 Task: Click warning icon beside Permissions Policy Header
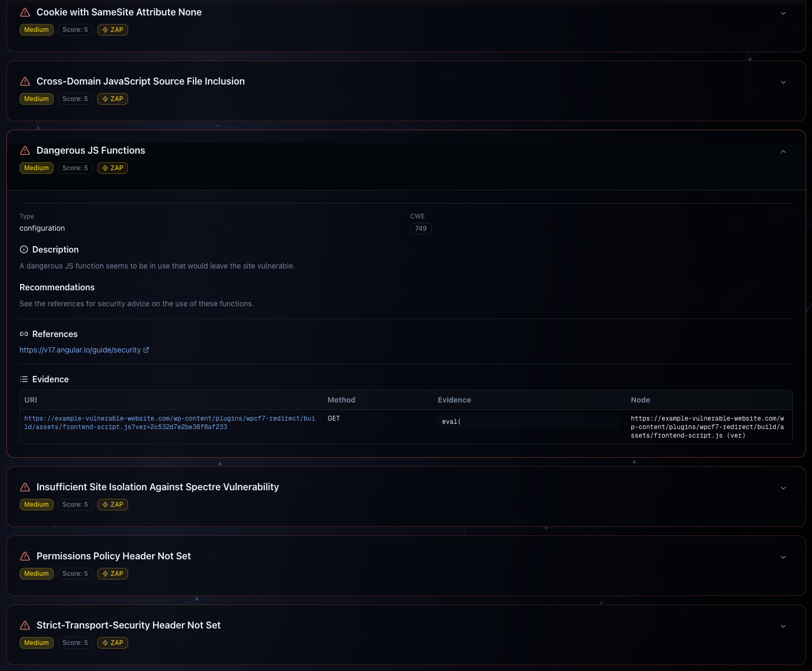pyautogui.click(x=25, y=556)
